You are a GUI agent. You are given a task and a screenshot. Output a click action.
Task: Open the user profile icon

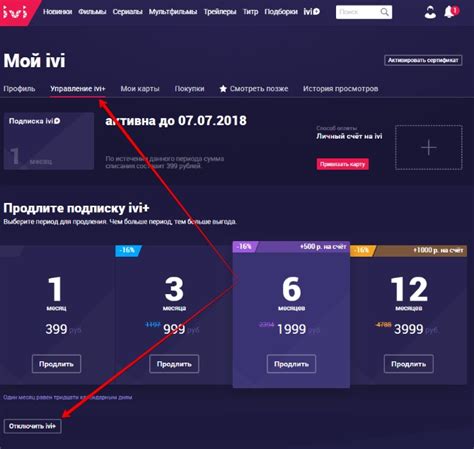point(430,12)
